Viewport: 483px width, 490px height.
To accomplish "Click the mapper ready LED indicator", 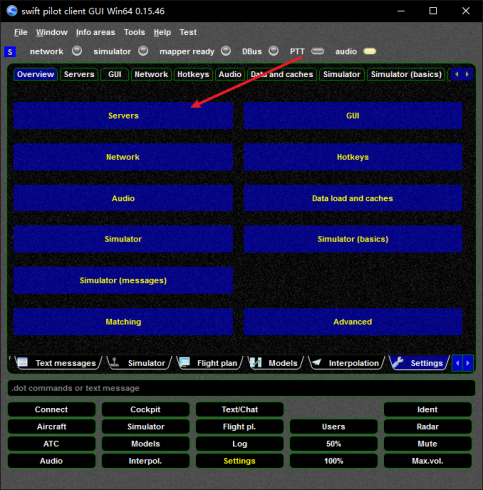I will pyautogui.click(x=226, y=51).
